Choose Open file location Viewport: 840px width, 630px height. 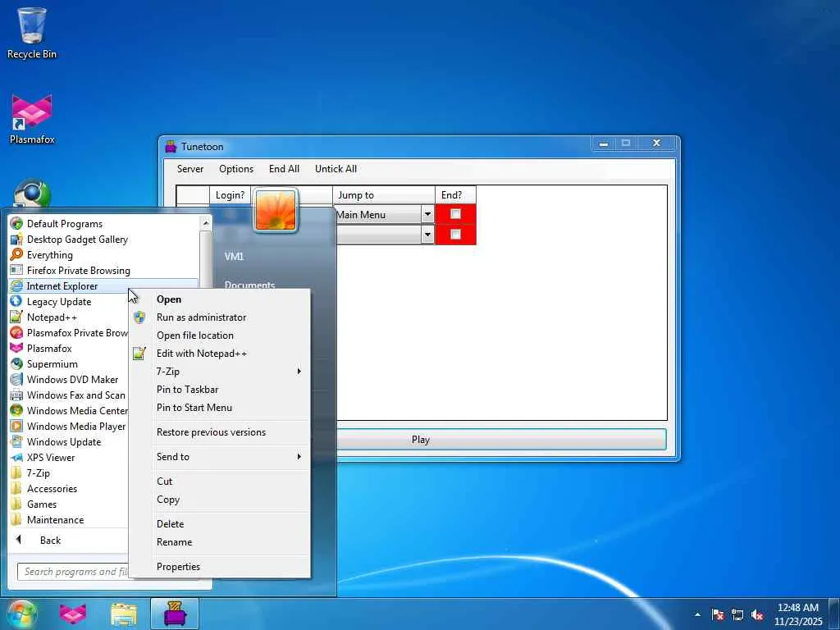pos(220,336)
